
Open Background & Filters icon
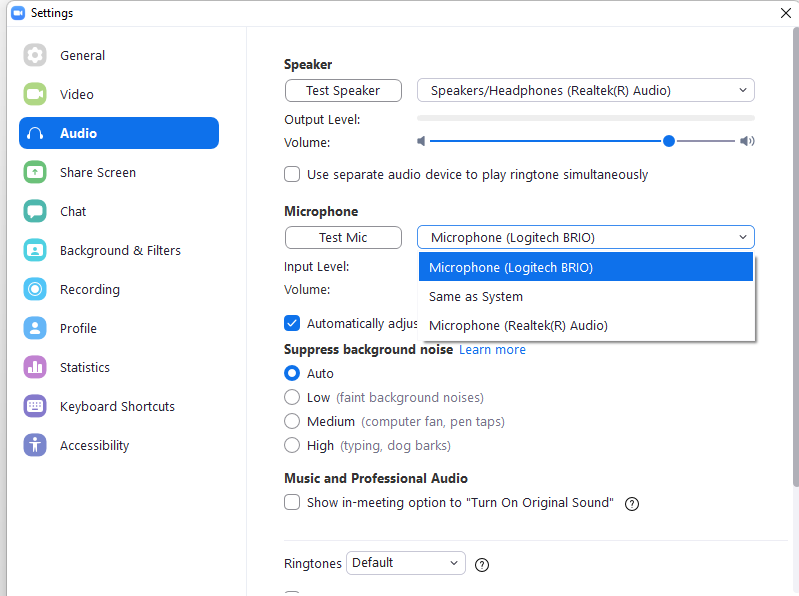tap(35, 250)
